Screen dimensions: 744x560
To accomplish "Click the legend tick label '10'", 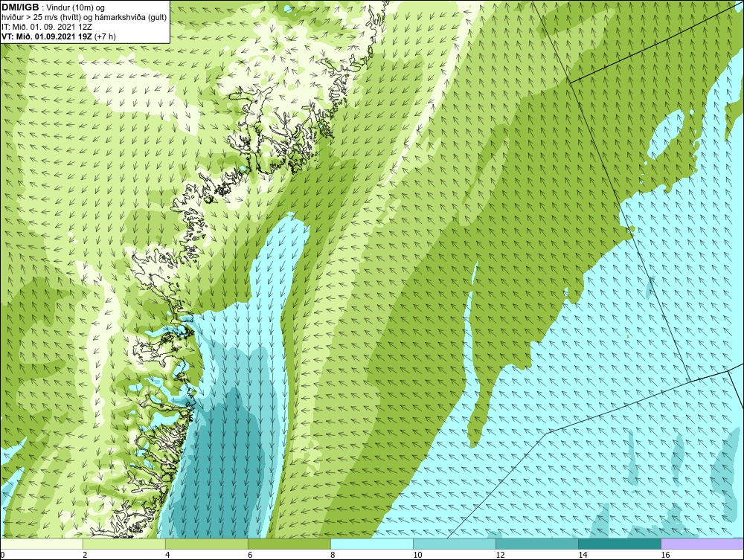I will 417,555.
